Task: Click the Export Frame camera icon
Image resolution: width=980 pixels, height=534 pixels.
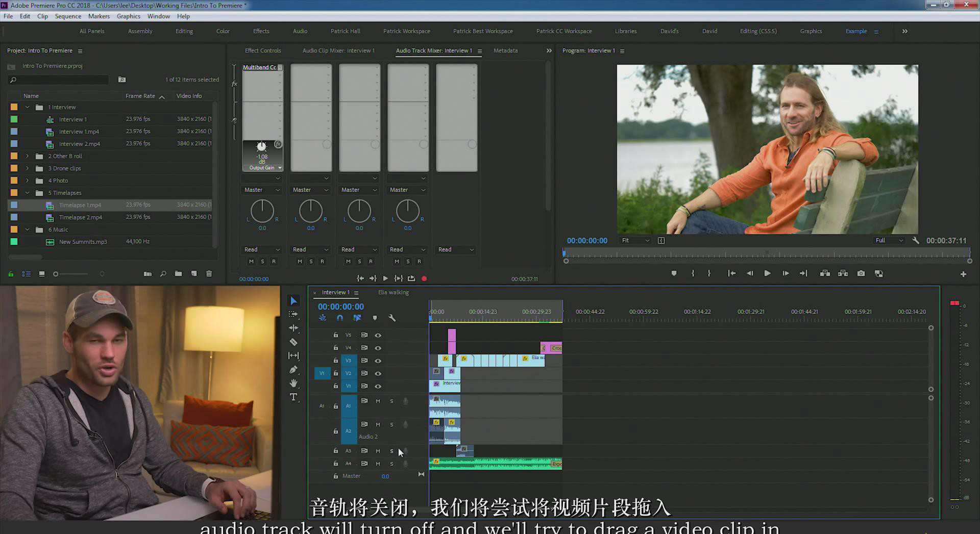Action: point(861,273)
